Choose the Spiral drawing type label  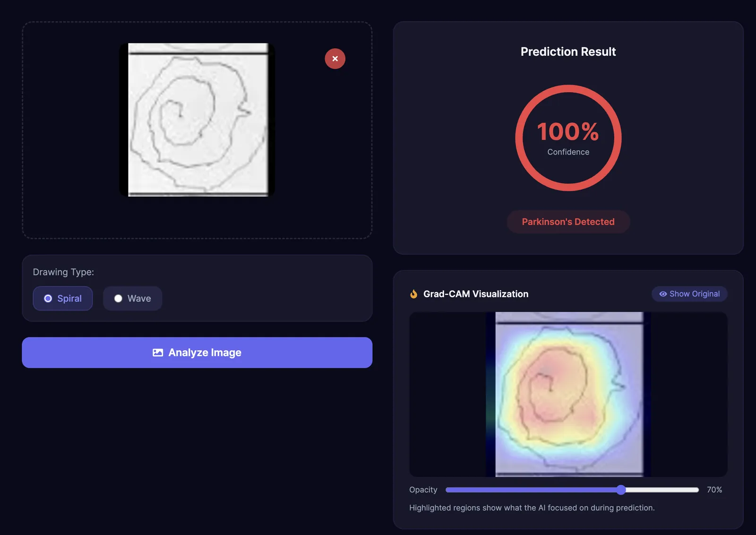(x=69, y=298)
